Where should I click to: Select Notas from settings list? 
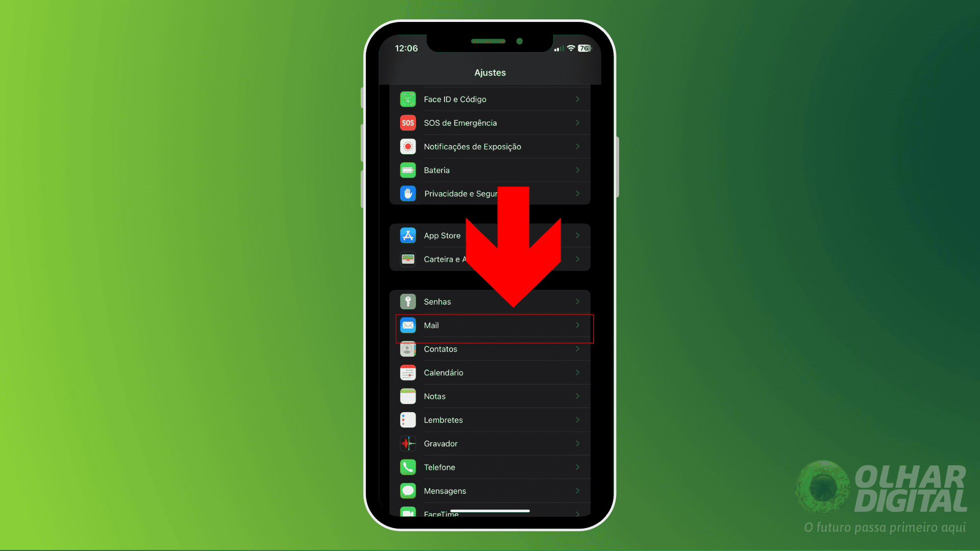490,396
